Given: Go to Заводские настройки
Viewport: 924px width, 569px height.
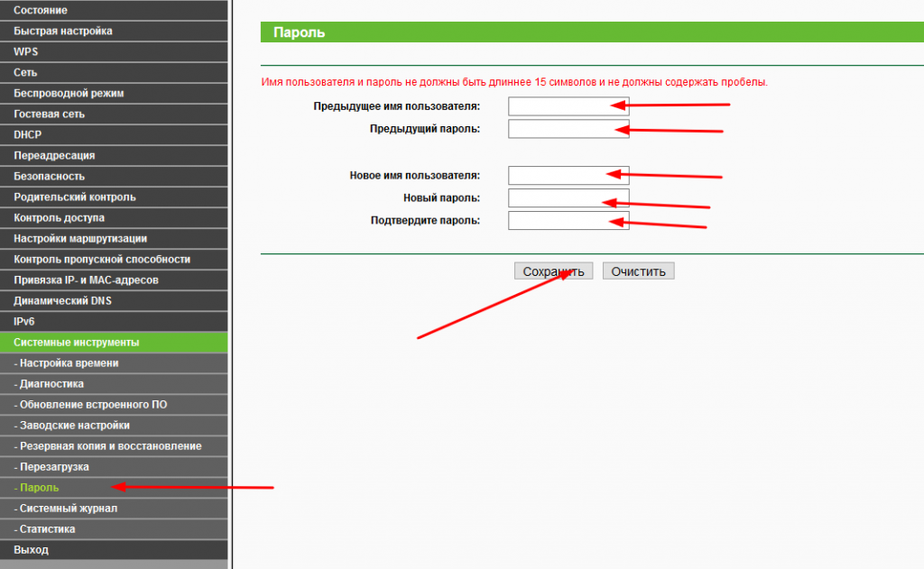Looking at the screenshot, I should (114, 426).
